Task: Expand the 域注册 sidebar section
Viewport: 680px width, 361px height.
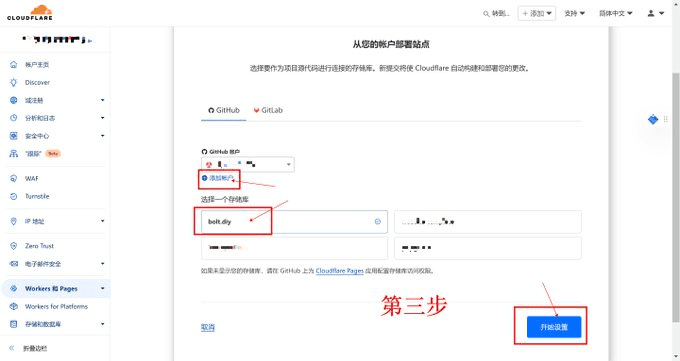Action: tap(103, 100)
